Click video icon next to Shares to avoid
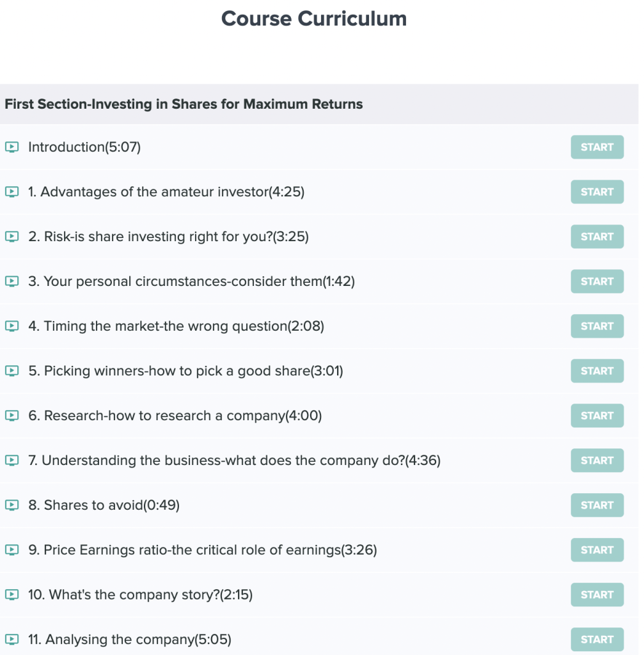644x655 pixels. pyautogui.click(x=12, y=505)
